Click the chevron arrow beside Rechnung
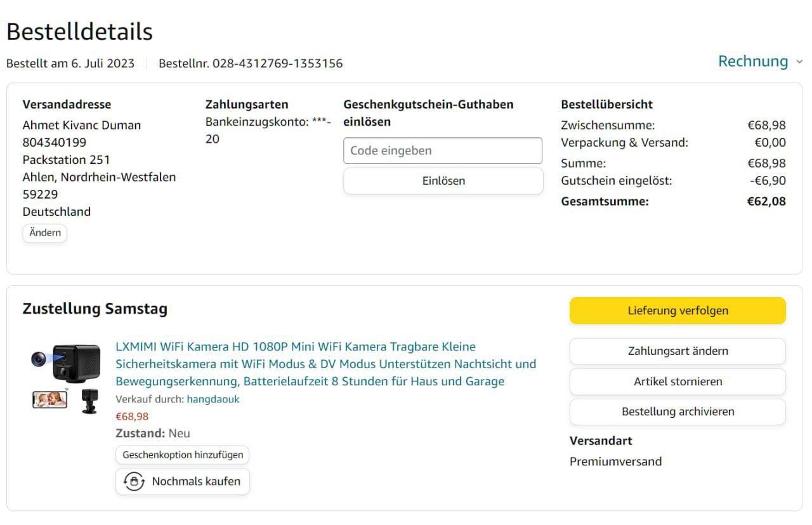The width and height of the screenshot is (812, 525). 799,62
